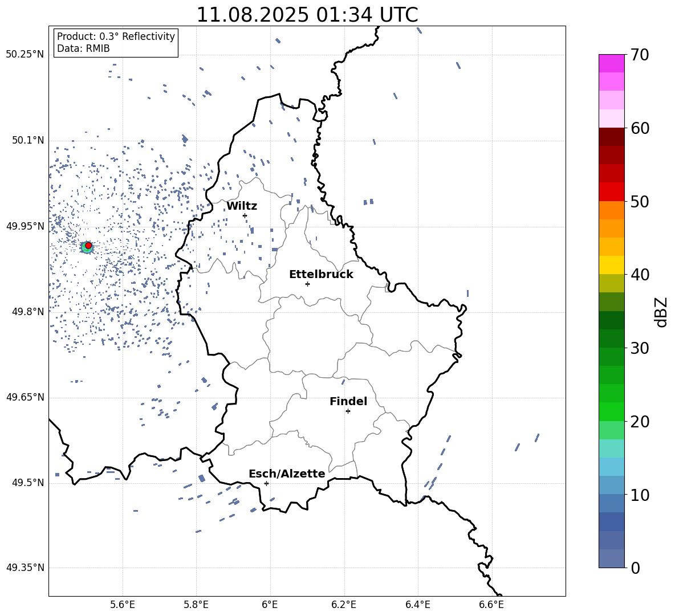This screenshot has width=675, height=616.
Task: Click the Ettelbruck city label
Action: tap(321, 275)
